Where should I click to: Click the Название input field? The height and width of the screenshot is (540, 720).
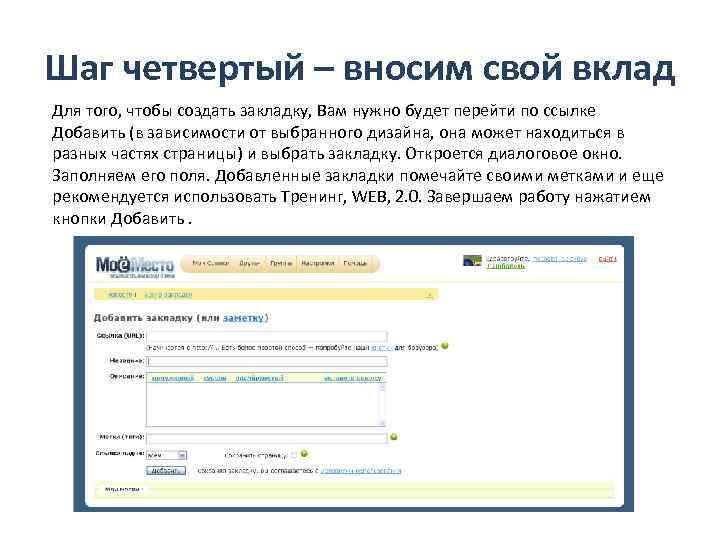coord(267,361)
